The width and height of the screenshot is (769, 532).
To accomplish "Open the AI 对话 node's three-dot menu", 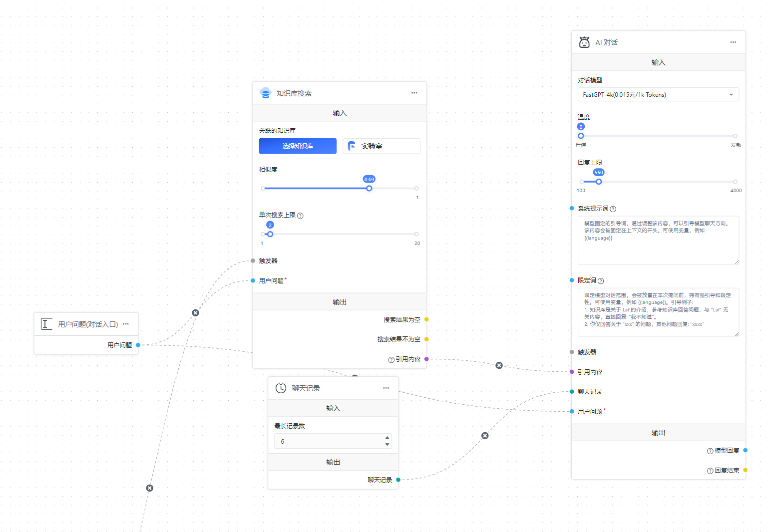I will pos(733,42).
